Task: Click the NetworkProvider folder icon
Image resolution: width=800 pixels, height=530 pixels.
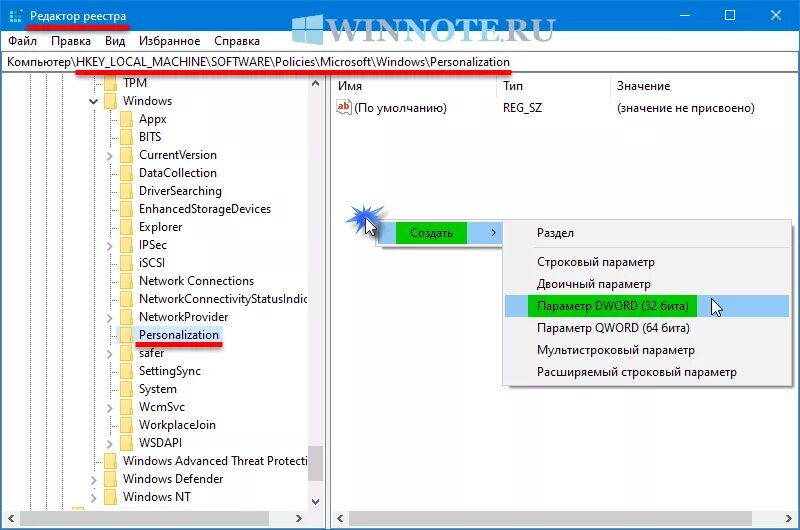Action: 127,317
